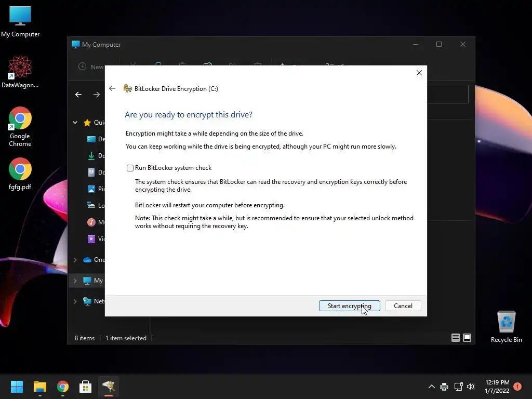This screenshot has height=399, width=532.
Task: Open the Recycle Bin on the desktop
Action: tap(506, 327)
